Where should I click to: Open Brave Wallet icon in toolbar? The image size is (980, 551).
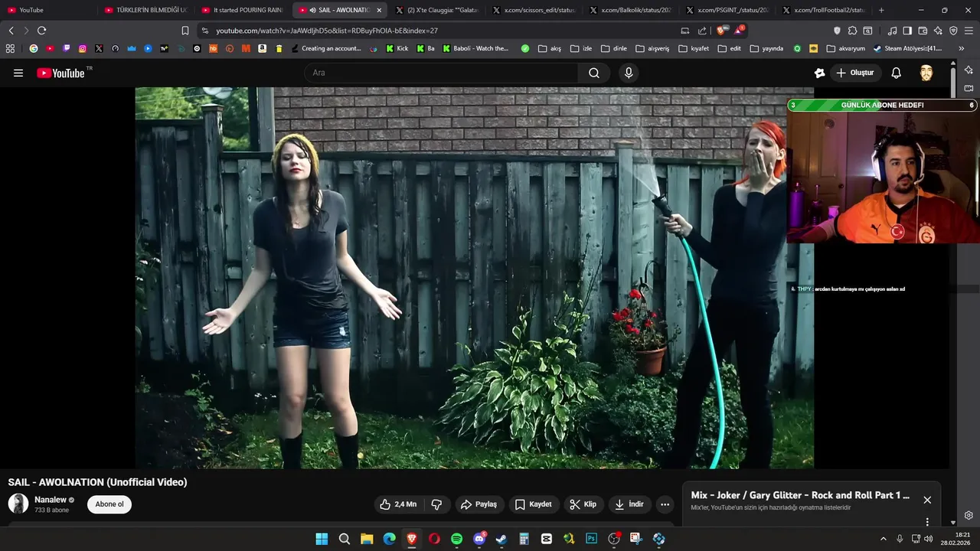pos(923,31)
